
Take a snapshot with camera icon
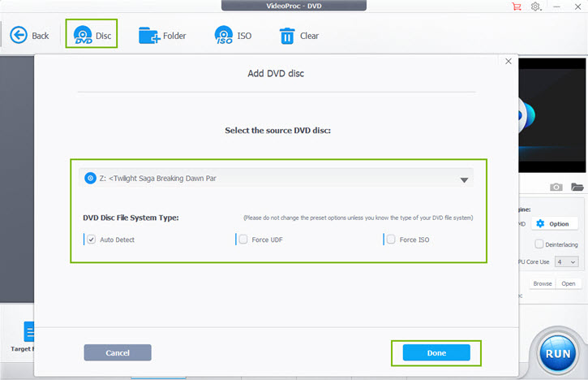pos(556,187)
